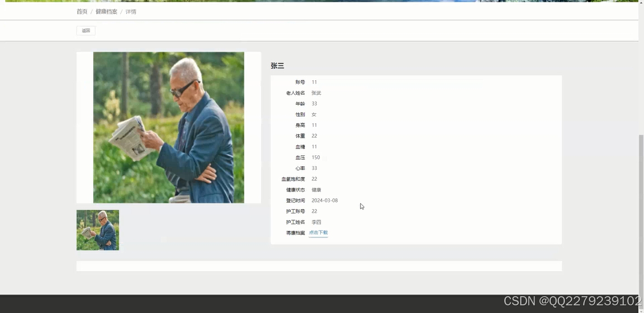Click the 张三 name heading

point(278,65)
